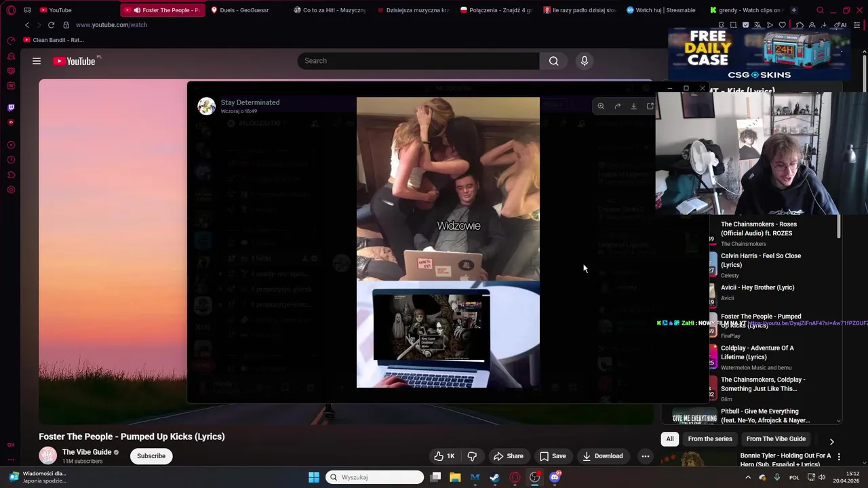868x488 pixels.
Task: Open Clean Bandit - Rat... bookmark
Action: pos(54,40)
